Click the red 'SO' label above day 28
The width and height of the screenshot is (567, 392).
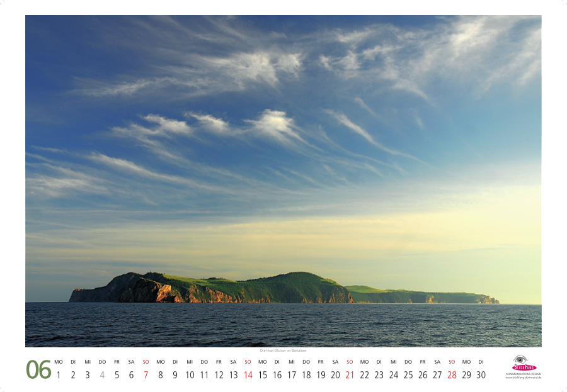(452, 362)
